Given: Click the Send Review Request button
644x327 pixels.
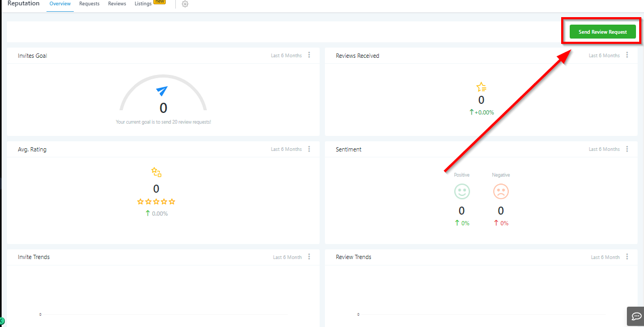Looking at the screenshot, I should [x=602, y=32].
